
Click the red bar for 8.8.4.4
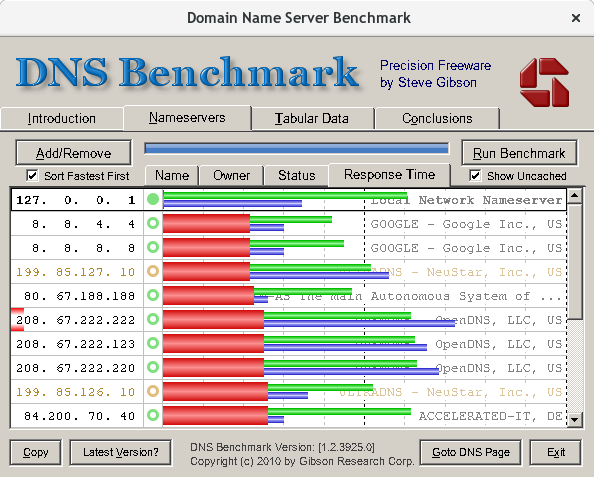tap(206, 223)
